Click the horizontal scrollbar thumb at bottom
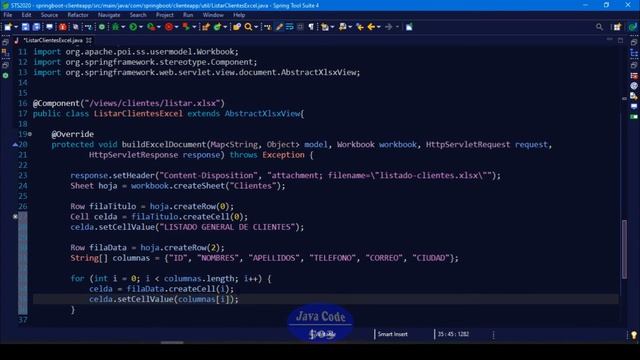This screenshot has height=360, width=640. pos(172,342)
